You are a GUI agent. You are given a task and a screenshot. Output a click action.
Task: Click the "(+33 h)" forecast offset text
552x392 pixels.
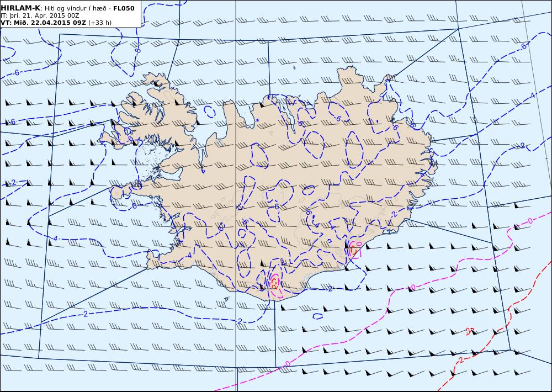coord(99,23)
